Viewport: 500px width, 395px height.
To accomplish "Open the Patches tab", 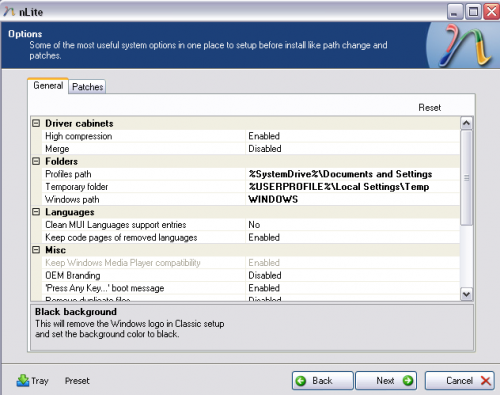I will (x=87, y=87).
